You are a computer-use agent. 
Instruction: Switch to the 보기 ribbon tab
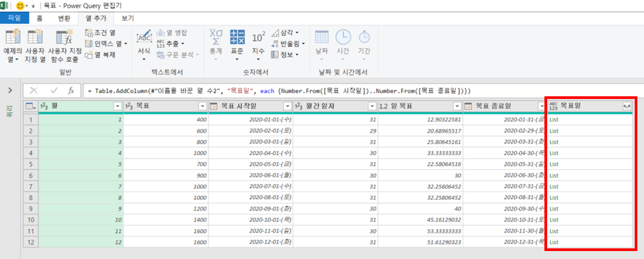(x=127, y=18)
